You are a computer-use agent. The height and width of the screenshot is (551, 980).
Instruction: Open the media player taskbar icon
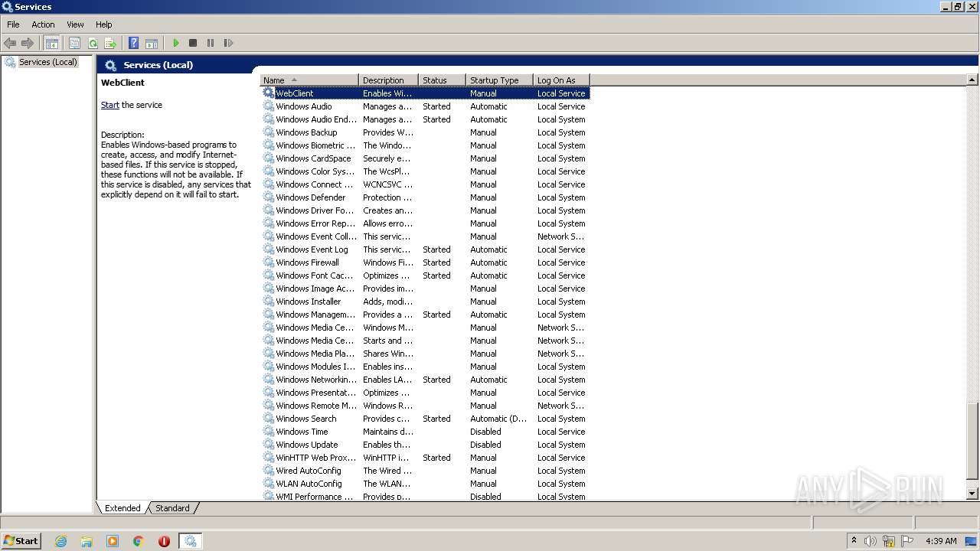click(113, 541)
